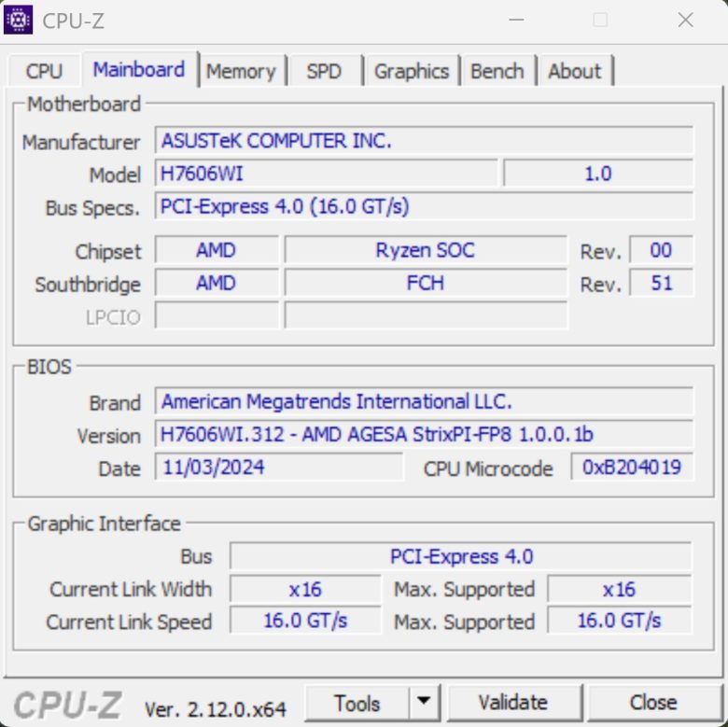Viewport: 728px width, 727px height.
Task: Click the version text Ver. 2.12.0.x64
Action: point(216,709)
